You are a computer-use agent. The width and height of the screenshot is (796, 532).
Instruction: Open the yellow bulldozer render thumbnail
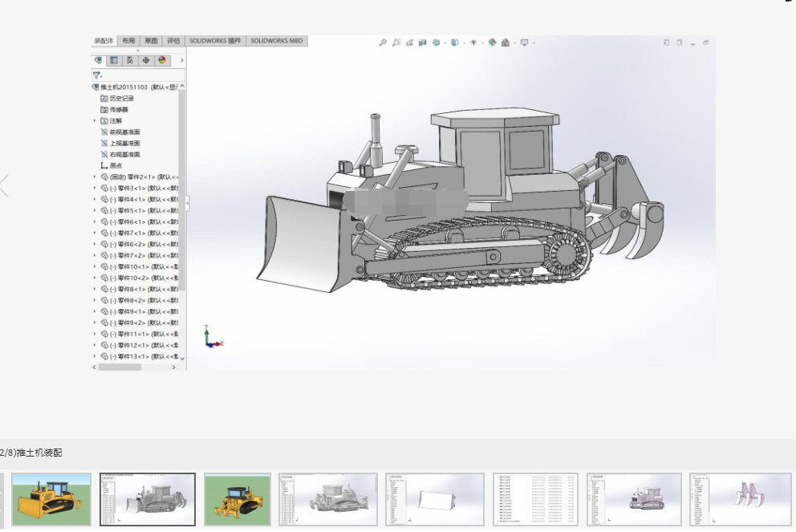51,500
